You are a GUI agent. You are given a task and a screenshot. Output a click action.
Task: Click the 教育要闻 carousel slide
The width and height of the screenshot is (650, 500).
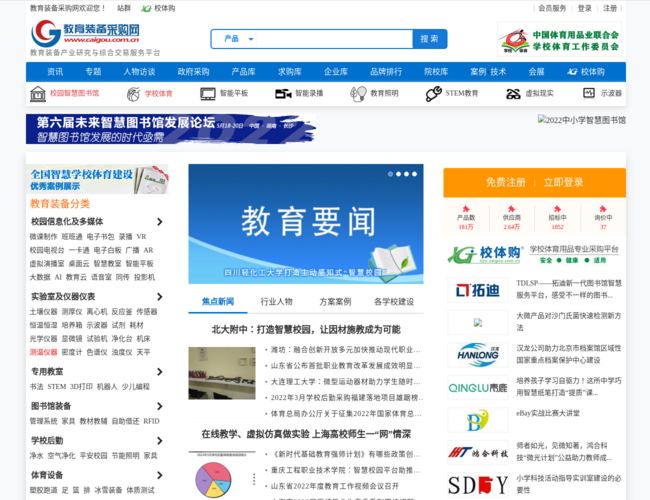(306, 224)
